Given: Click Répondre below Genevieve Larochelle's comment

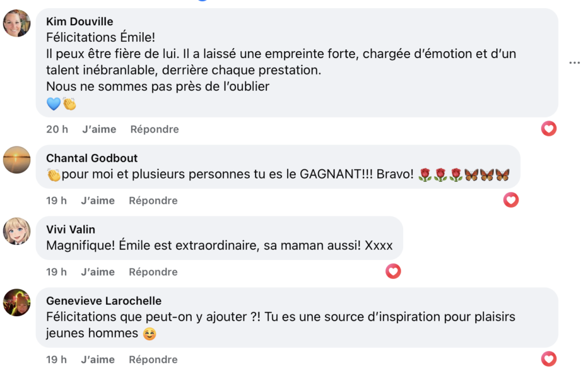Looking at the screenshot, I should pos(153,359).
